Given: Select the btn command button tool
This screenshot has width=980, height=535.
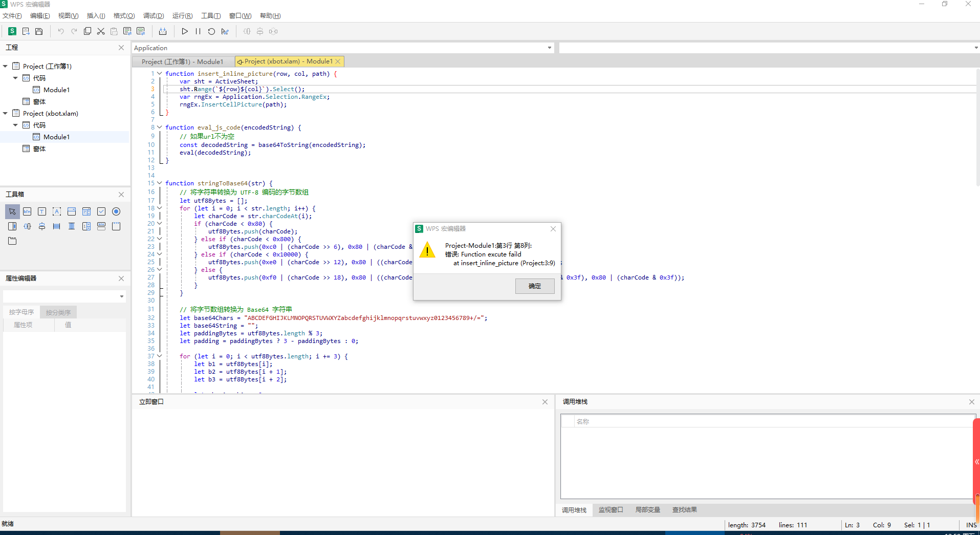Looking at the screenshot, I should pos(27,211).
